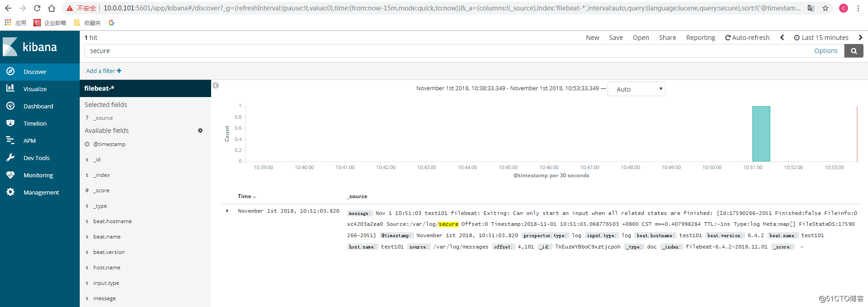
Task: Select the _score field
Action: tap(101, 190)
